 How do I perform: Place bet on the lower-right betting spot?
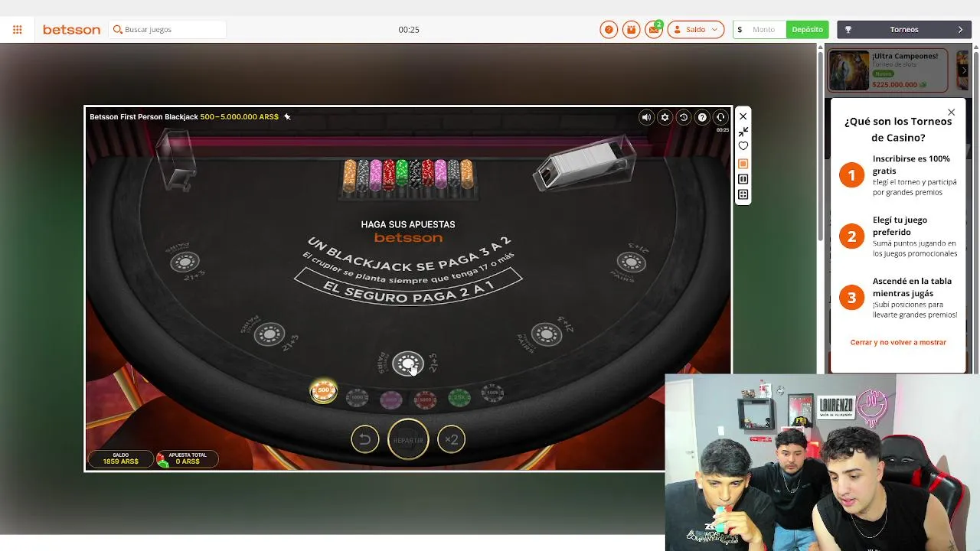[547, 334]
